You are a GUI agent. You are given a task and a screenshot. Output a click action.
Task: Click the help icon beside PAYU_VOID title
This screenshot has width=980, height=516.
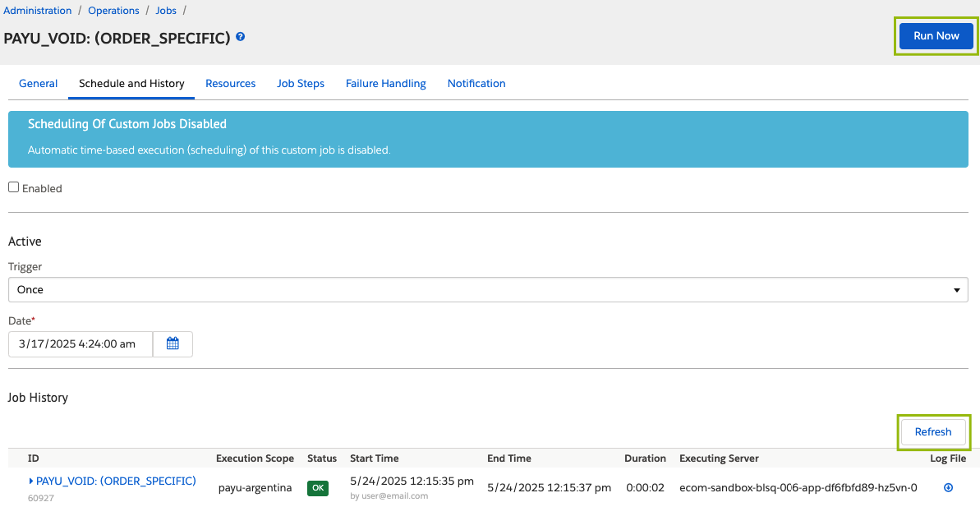[x=240, y=38]
